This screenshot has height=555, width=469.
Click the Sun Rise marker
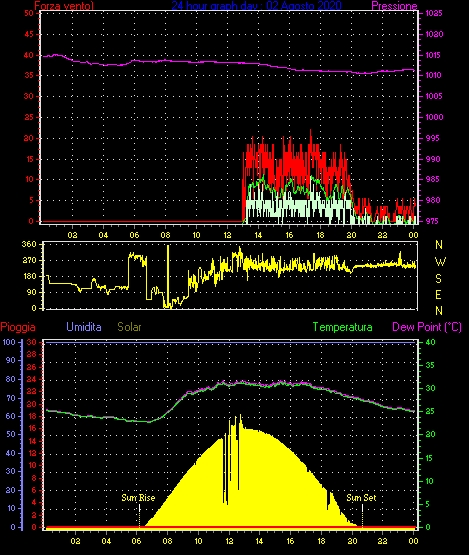[138, 498]
